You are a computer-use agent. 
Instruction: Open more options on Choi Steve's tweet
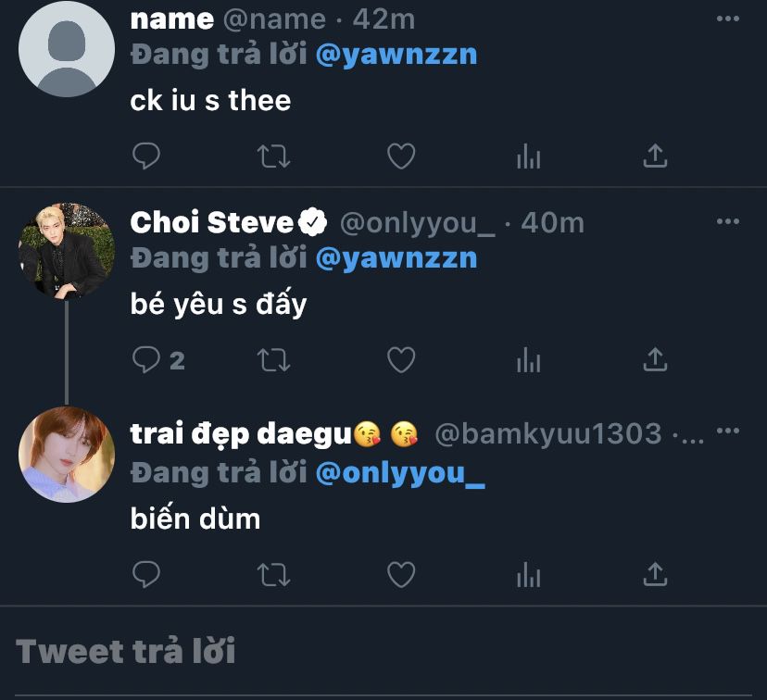click(728, 222)
